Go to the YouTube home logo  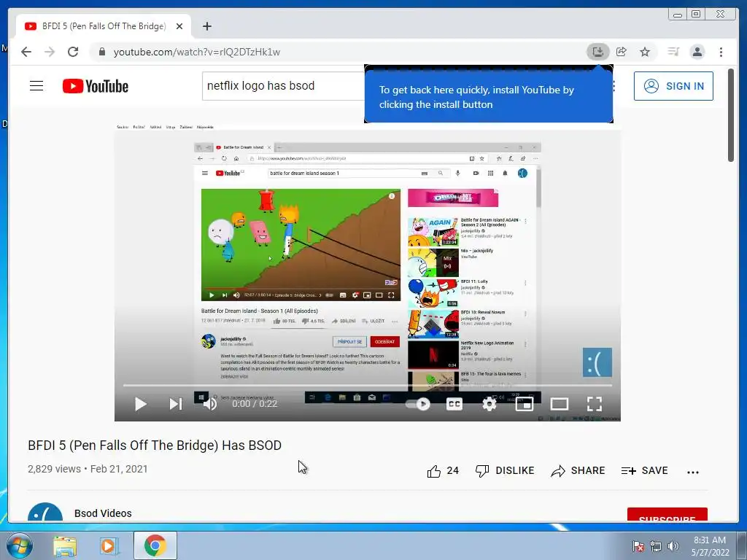click(x=96, y=86)
